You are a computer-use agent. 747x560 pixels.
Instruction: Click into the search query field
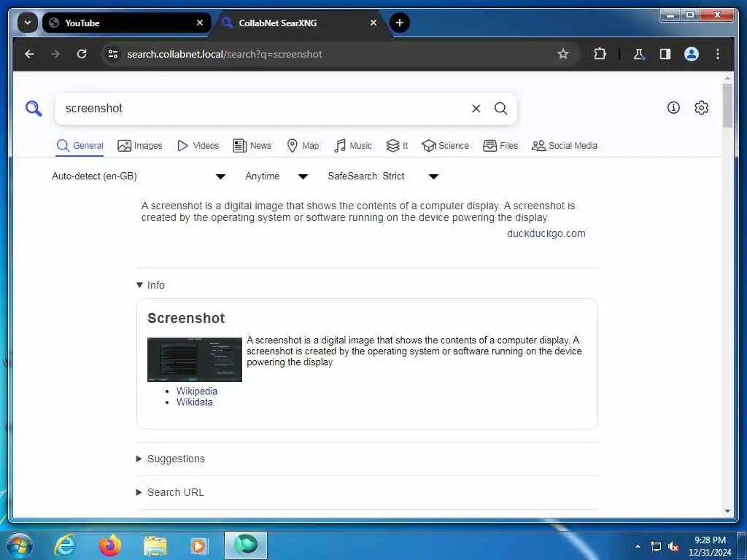tap(264, 109)
